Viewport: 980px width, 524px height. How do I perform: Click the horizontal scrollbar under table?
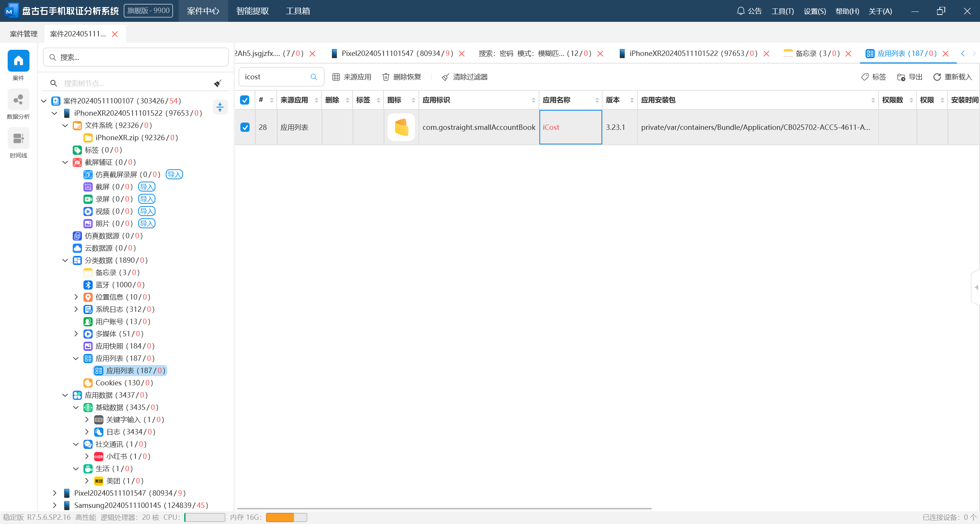click(x=444, y=509)
